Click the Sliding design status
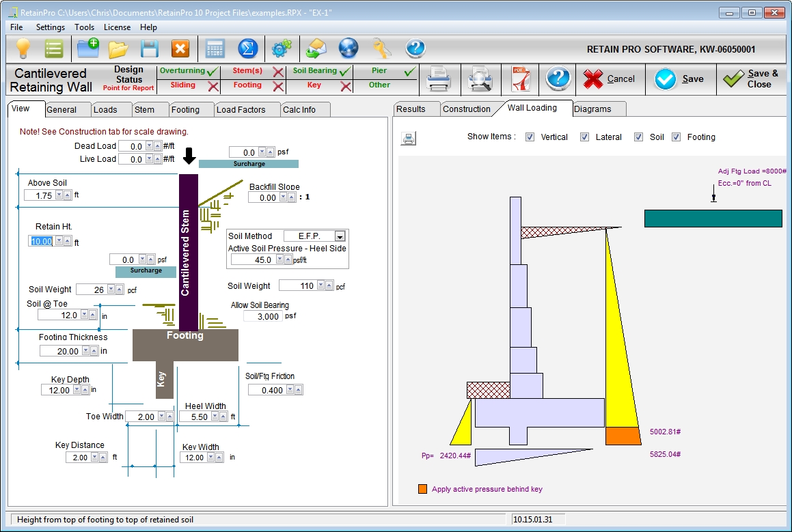792x532 pixels. click(x=189, y=86)
